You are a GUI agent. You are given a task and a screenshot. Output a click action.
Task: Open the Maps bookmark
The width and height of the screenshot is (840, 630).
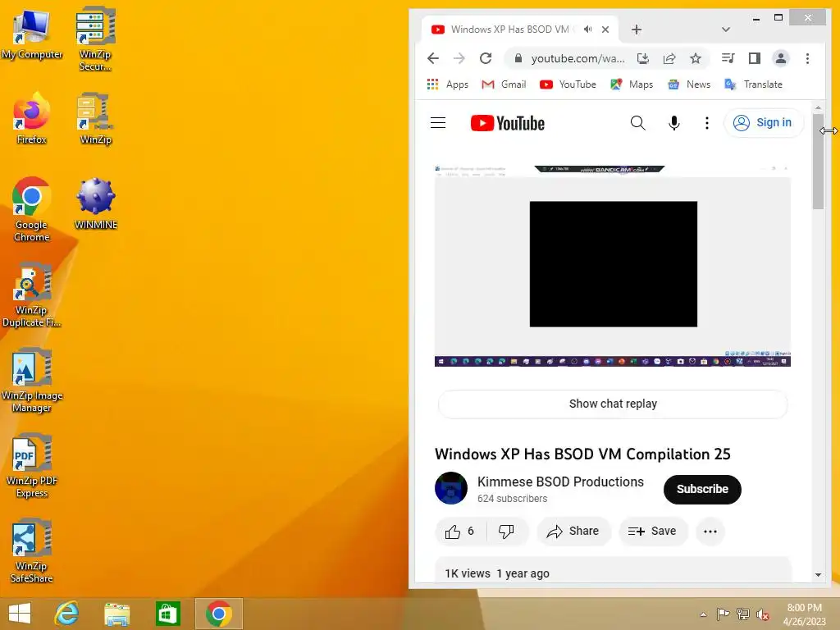[632, 84]
